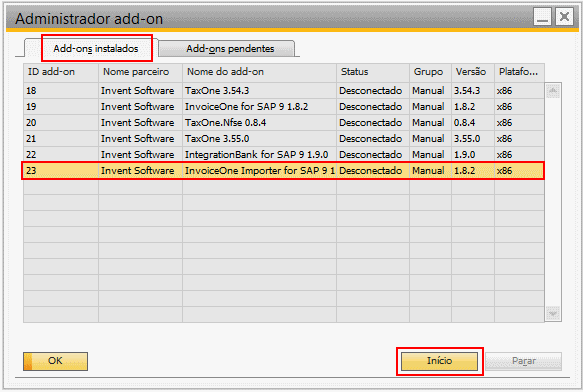The image size is (583, 392).
Task: Click Manual group cell in row 21
Action: click(431, 139)
